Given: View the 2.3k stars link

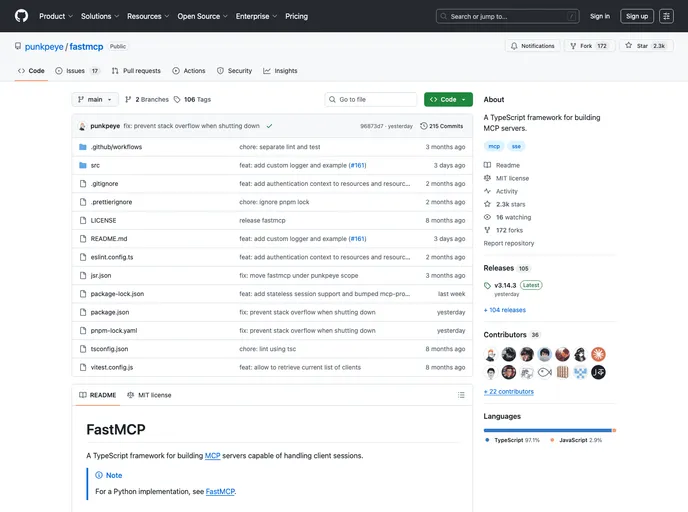Looking at the screenshot, I should click(x=505, y=204).
